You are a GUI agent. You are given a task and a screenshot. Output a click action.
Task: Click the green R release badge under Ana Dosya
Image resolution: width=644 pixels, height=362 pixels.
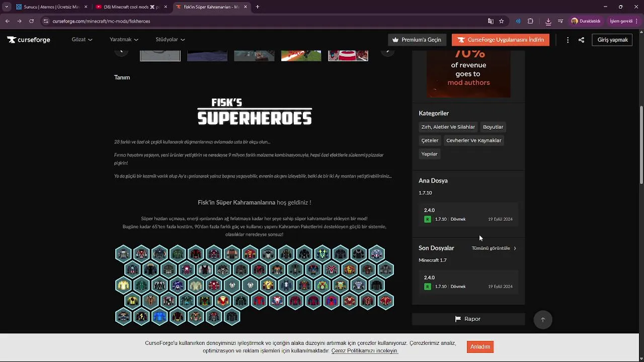(x=428, y=219)
